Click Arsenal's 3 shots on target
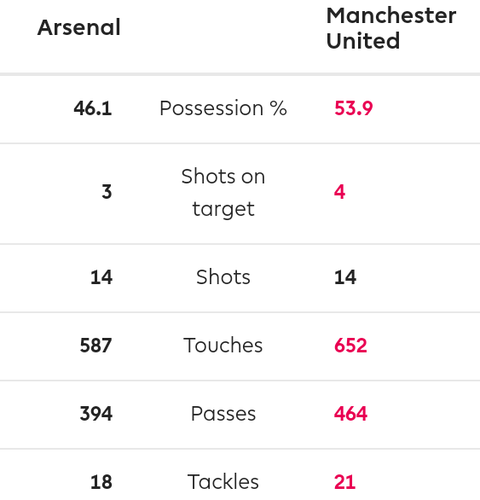 pos(107,192)
